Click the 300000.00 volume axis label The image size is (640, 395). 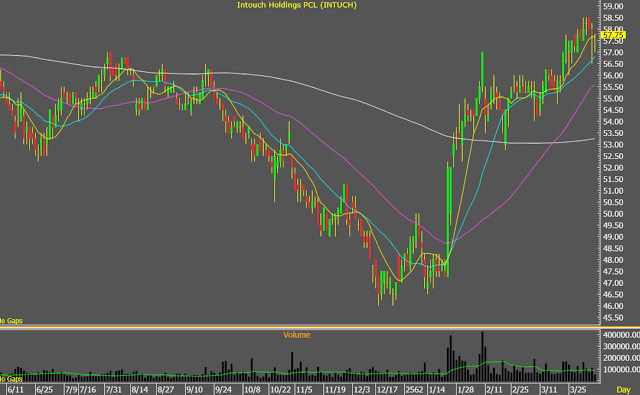pyautogui.click(x=621, y=346)
